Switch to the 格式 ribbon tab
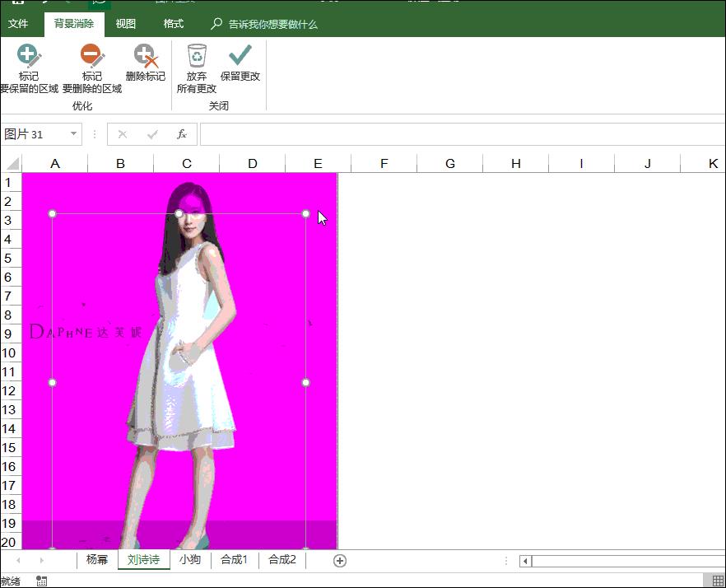The image size is (726, 588). 173,24
